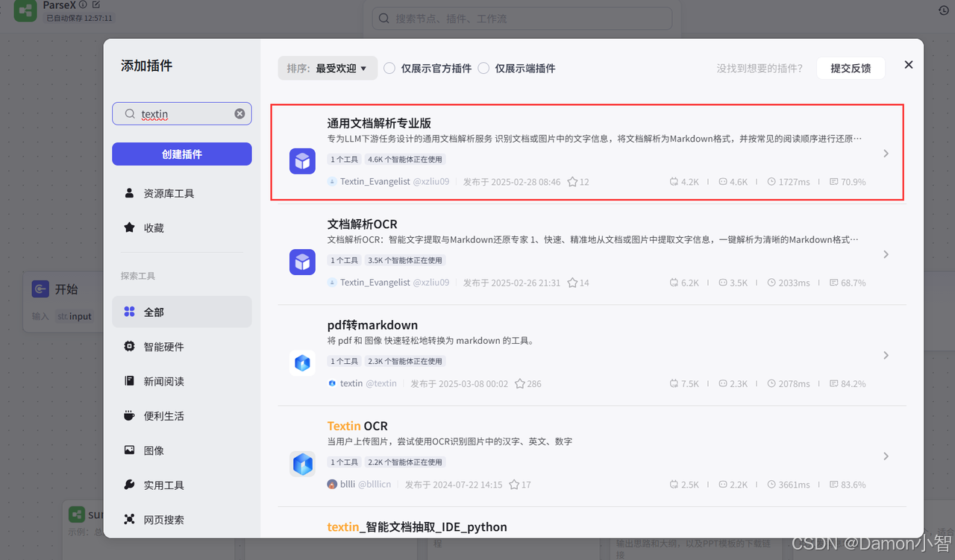Click 3.5K 个智能体正在使用 tag
955x560 pixels.
[405, 260]
